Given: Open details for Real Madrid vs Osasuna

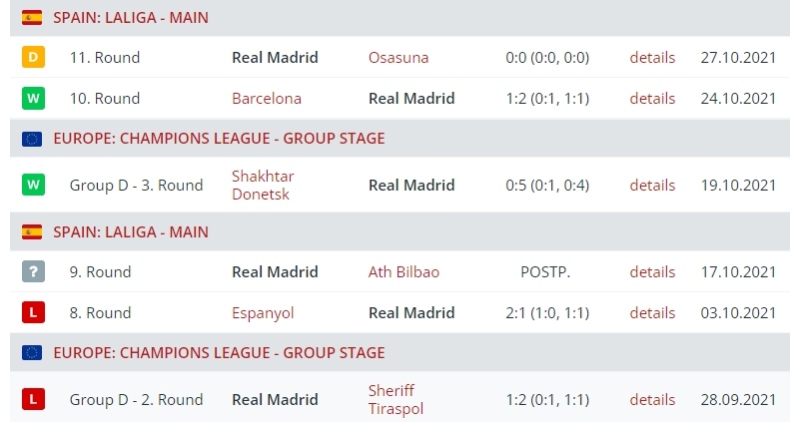Looking at the screenshot, I should tap(652, 58).
